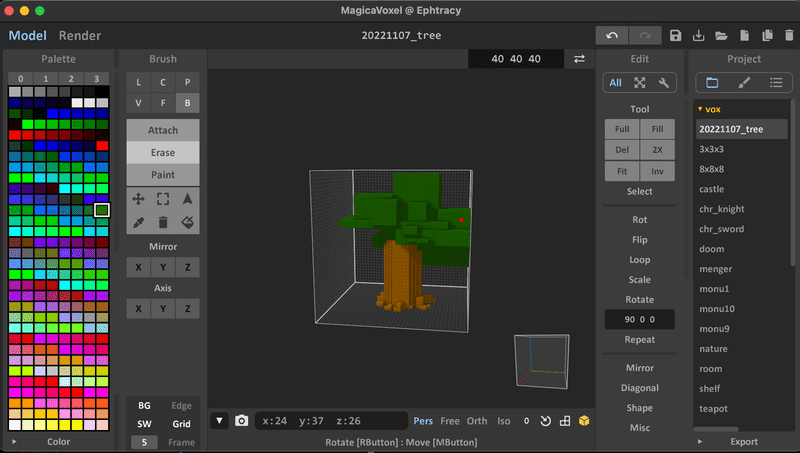Select the box Marquee select tool
800x453 pixels.
click(x=163, y=199)
